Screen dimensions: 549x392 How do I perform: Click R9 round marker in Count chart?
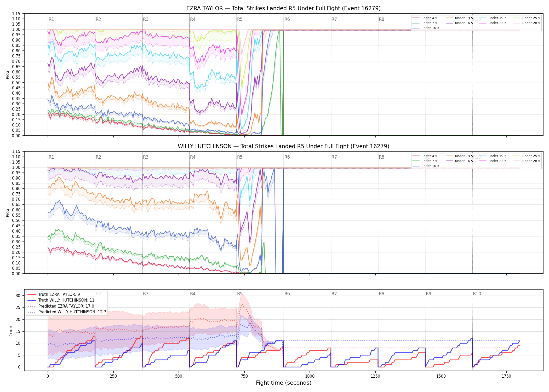click(428, 294)
